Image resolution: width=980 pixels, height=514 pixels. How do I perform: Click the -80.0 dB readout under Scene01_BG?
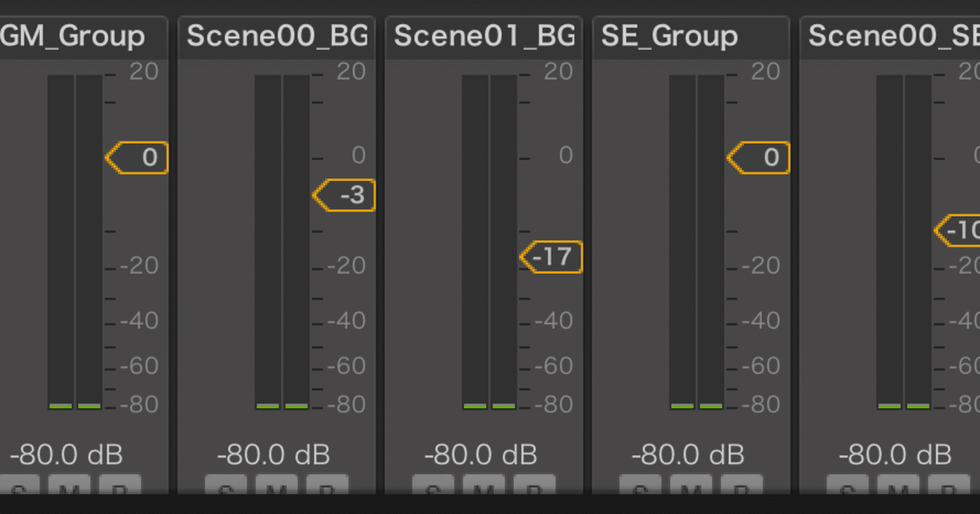(480, 454)
